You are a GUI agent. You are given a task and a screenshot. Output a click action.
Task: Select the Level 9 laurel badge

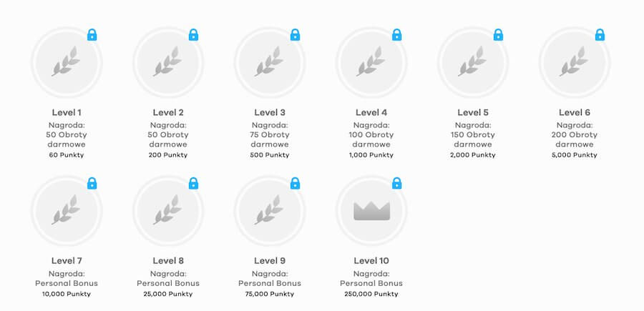pos(270,211)
